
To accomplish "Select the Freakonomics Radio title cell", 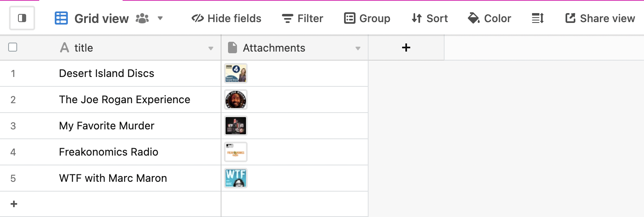I will [x=110, y=152].
